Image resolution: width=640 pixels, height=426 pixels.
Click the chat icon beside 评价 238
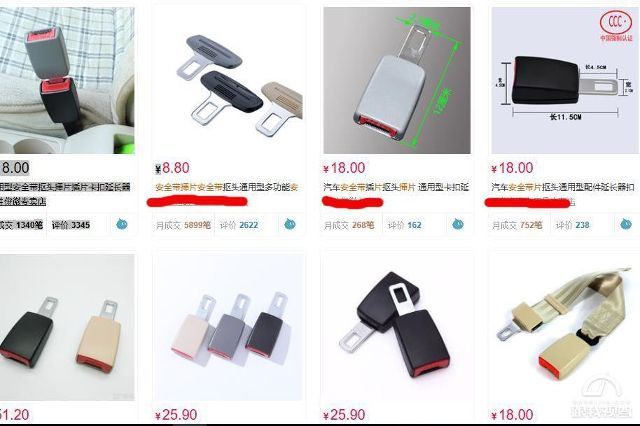[x=626, y=224]
